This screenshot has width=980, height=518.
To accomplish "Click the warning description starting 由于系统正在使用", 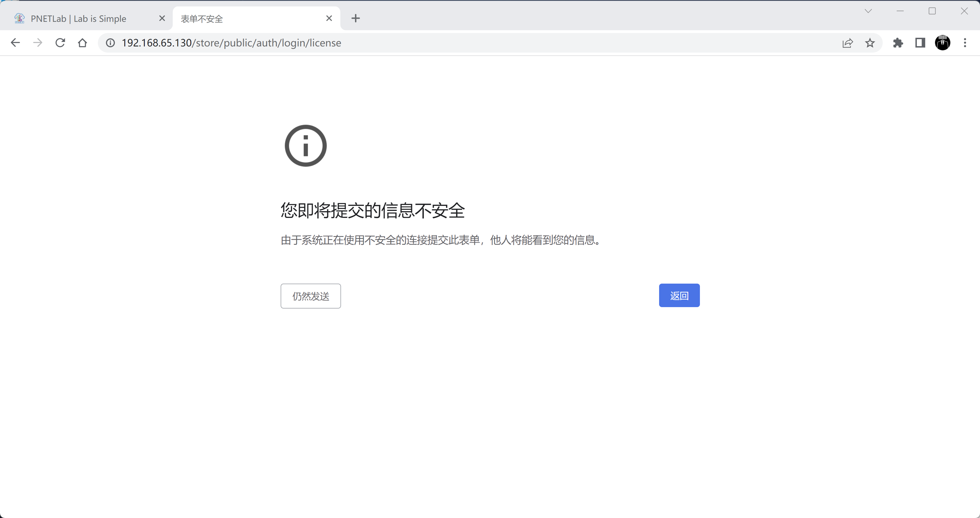I will (441, 240).
